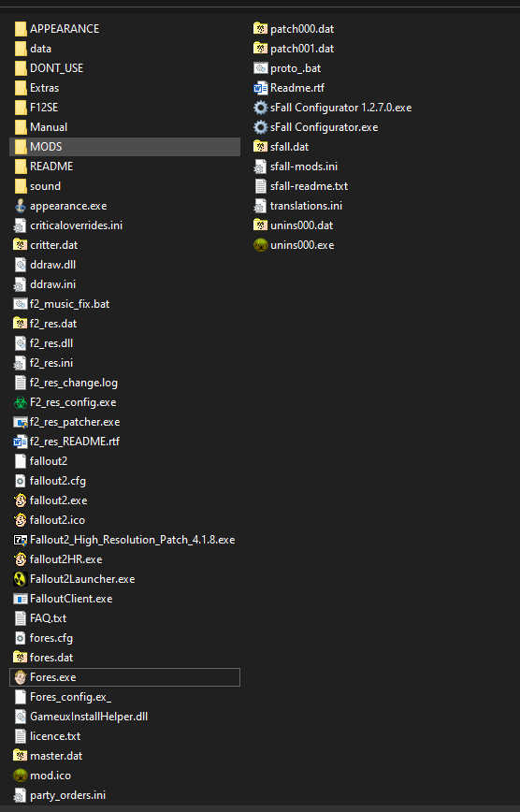Select the GameuxInstallHelper.dll file name

pos(89,717)
